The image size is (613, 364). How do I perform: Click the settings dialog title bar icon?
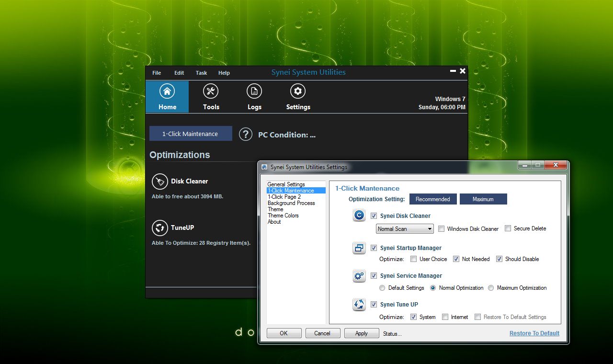264,167
